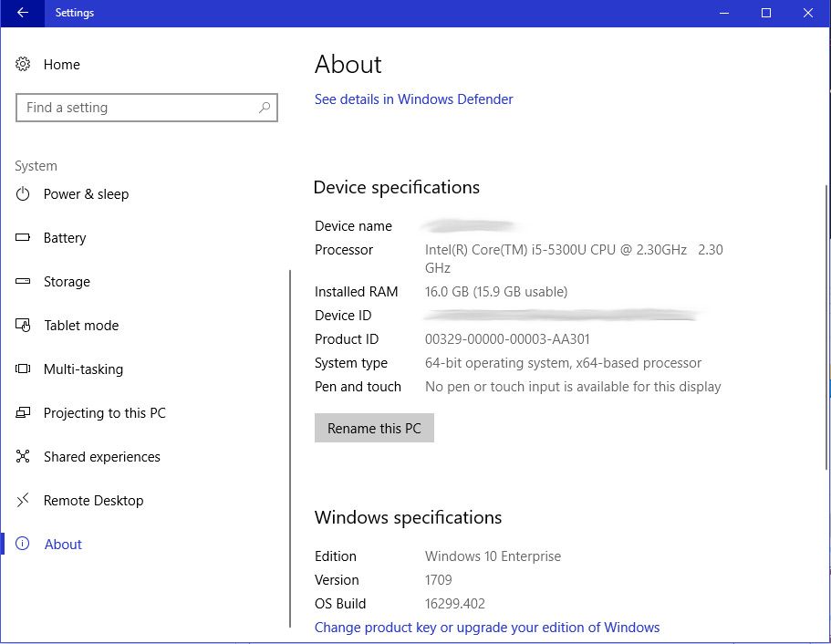Click the search magnifier icon
The height and width of the screenshot is (644, 831).
(x=265, y=108)
